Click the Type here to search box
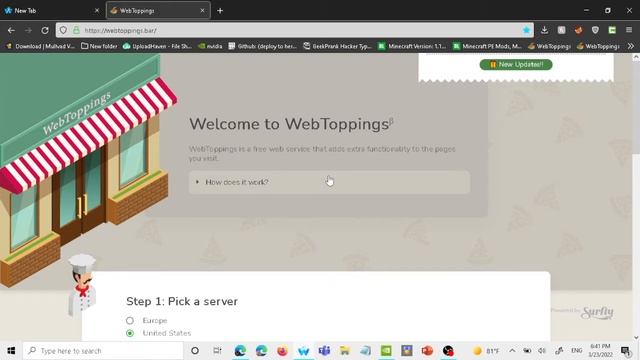This screenshot has height=360, width=640. coord(103,351)
